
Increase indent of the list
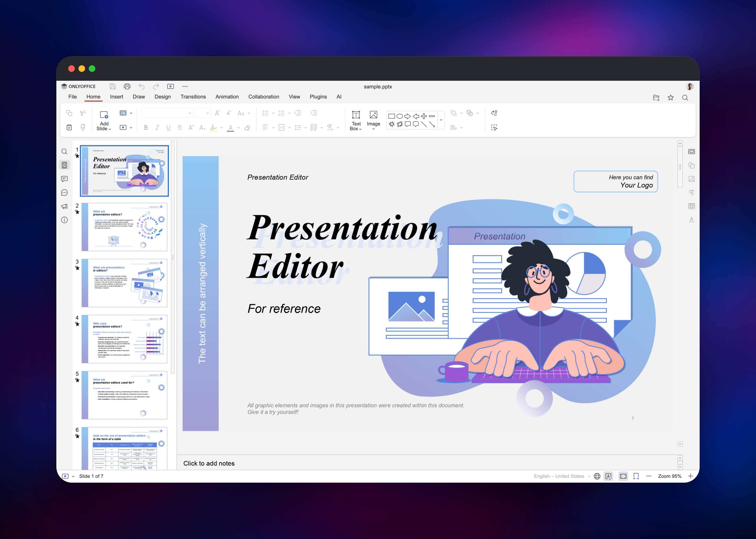coord(314,113)
